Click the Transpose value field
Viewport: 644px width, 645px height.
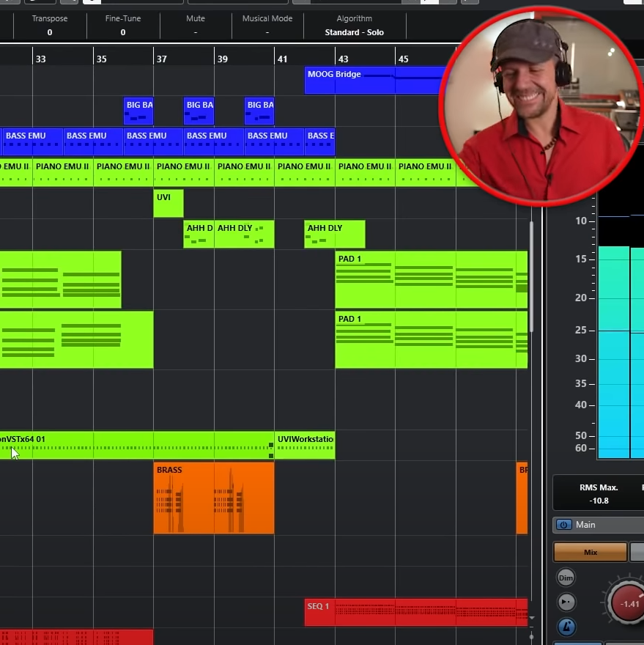point(50,32)
